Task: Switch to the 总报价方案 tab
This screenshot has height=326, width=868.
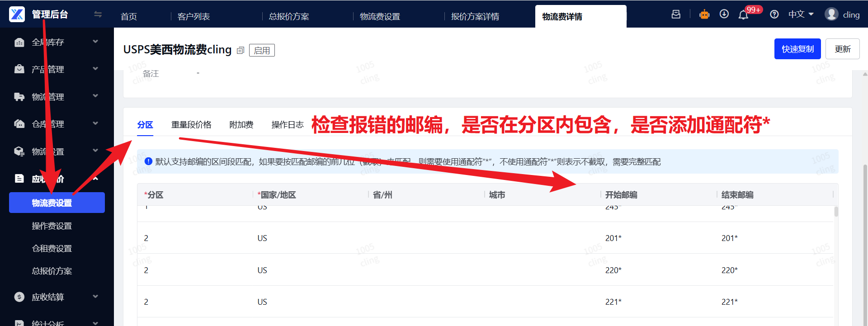Action: [x=289, y=17]
